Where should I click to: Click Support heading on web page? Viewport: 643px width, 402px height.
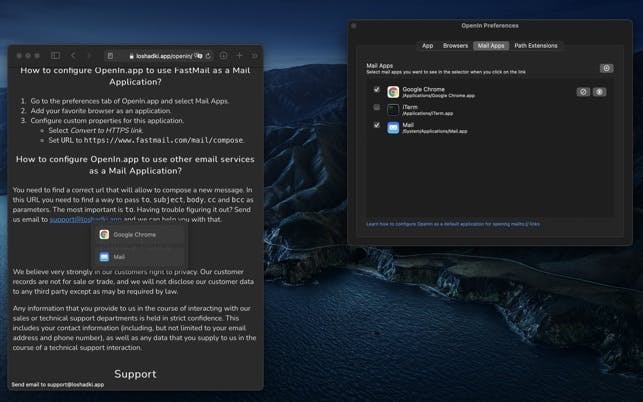tap(135, 374)
